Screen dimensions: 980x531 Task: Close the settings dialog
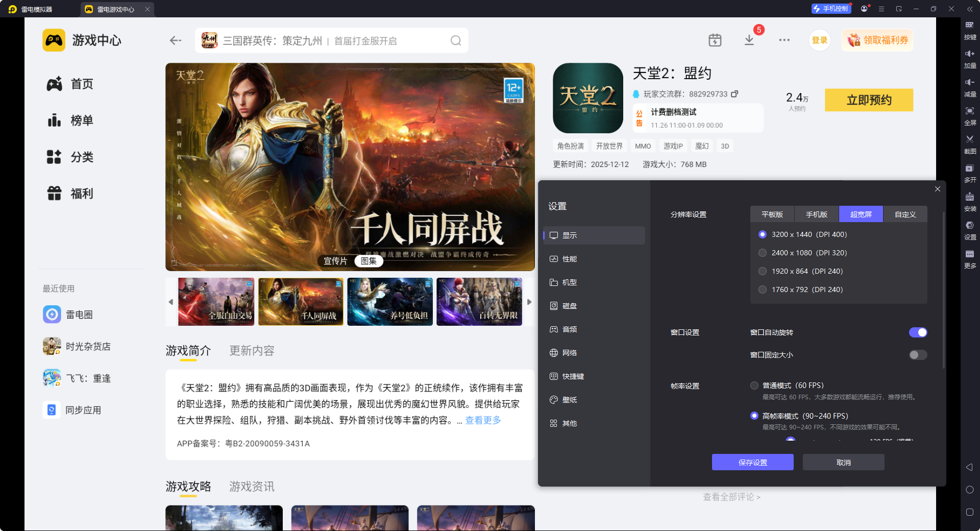click(938, 189)
